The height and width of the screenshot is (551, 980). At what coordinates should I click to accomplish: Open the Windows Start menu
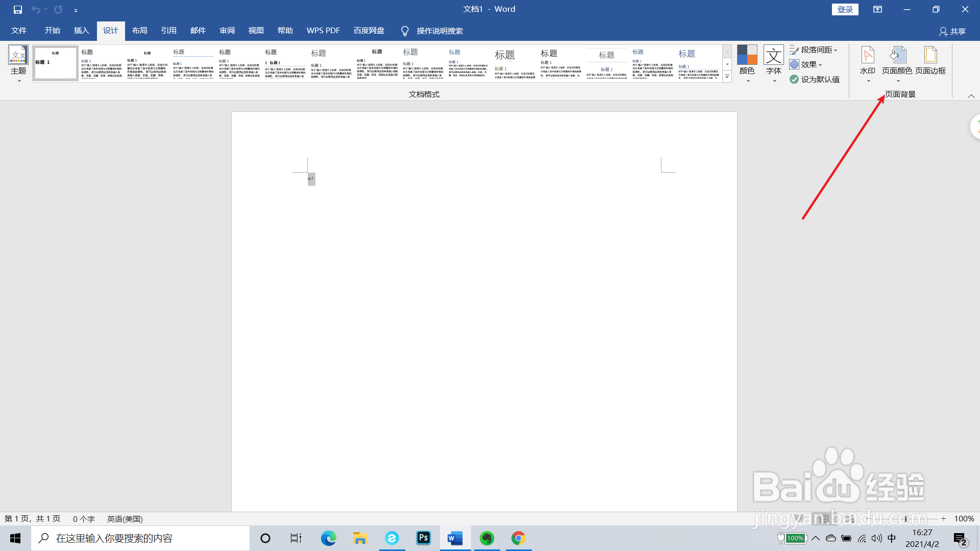click(x=15, y=538)
